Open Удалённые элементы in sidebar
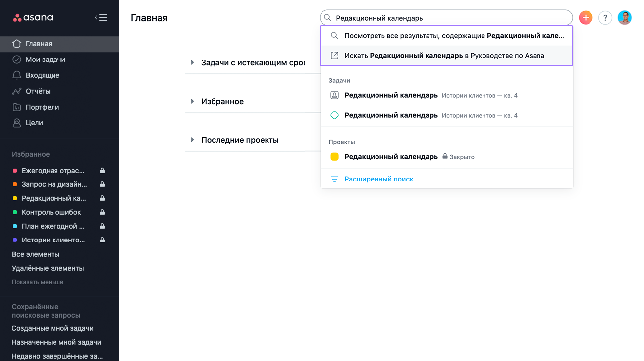The image size is (644, 361). point(48,268)
